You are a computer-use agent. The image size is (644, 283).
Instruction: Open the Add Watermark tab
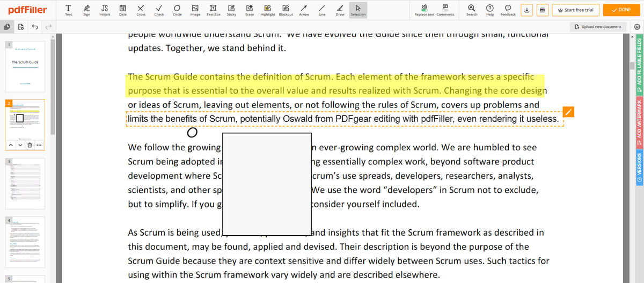639,121
